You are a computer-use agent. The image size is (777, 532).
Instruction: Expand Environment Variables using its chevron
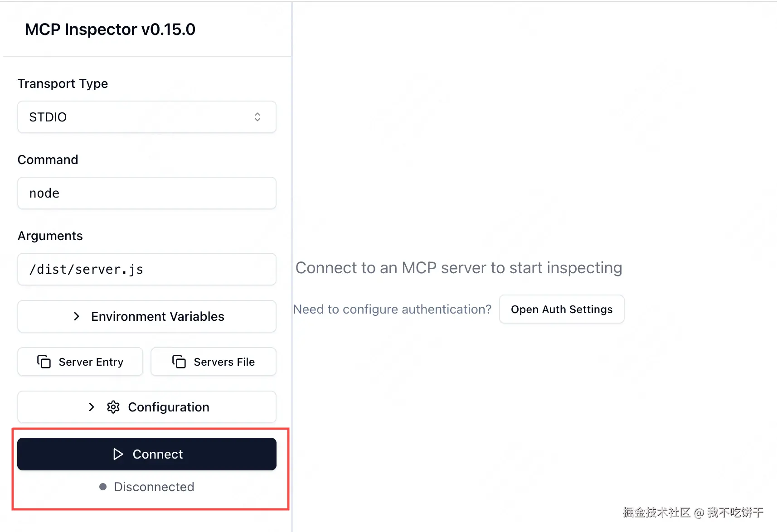coord(77,316)
